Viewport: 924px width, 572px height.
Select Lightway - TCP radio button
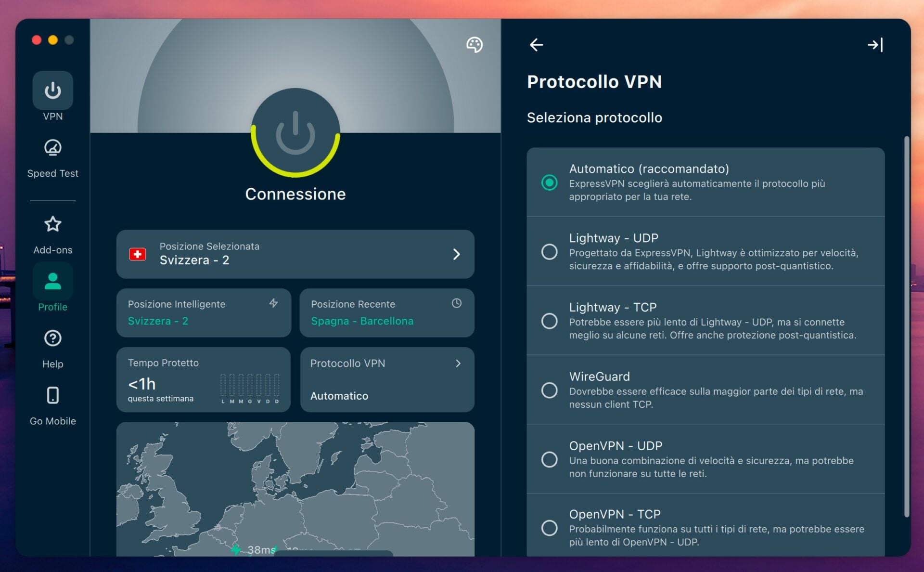pyautogui.click(x=549, y=321)
